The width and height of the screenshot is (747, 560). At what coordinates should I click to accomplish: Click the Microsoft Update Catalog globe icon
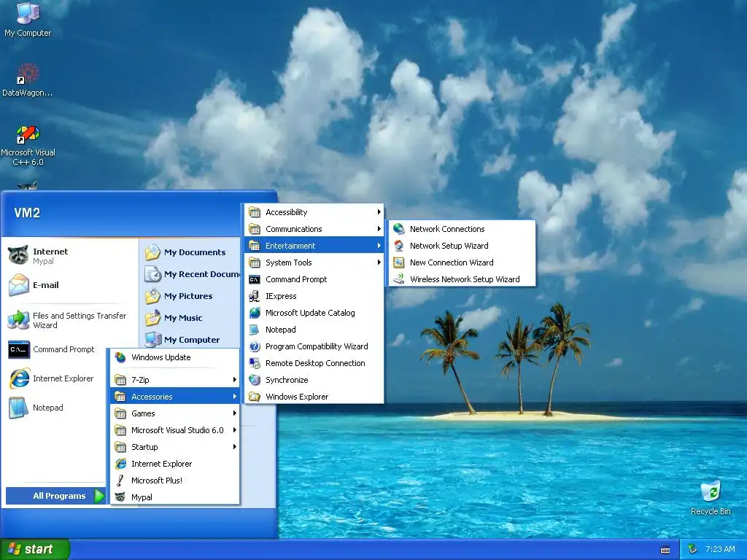click(x=255, y=313)
